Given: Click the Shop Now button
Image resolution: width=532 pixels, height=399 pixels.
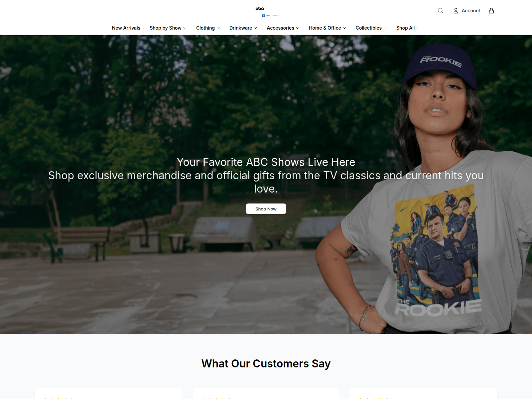Looking at the screenshot, I should [x=266, y=209].
